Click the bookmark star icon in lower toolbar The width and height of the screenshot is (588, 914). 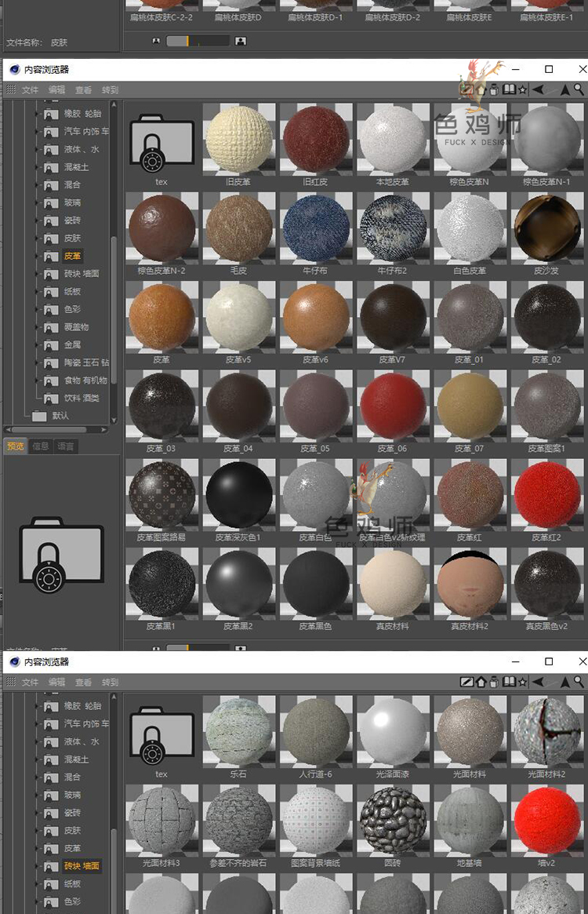click(523, 682)
